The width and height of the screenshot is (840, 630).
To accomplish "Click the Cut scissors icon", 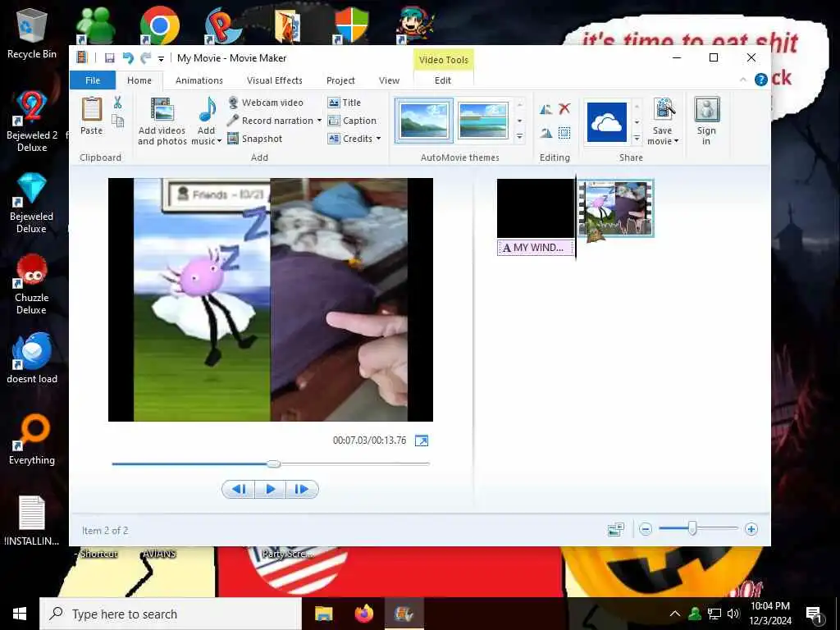I will (x=117, y=103).
